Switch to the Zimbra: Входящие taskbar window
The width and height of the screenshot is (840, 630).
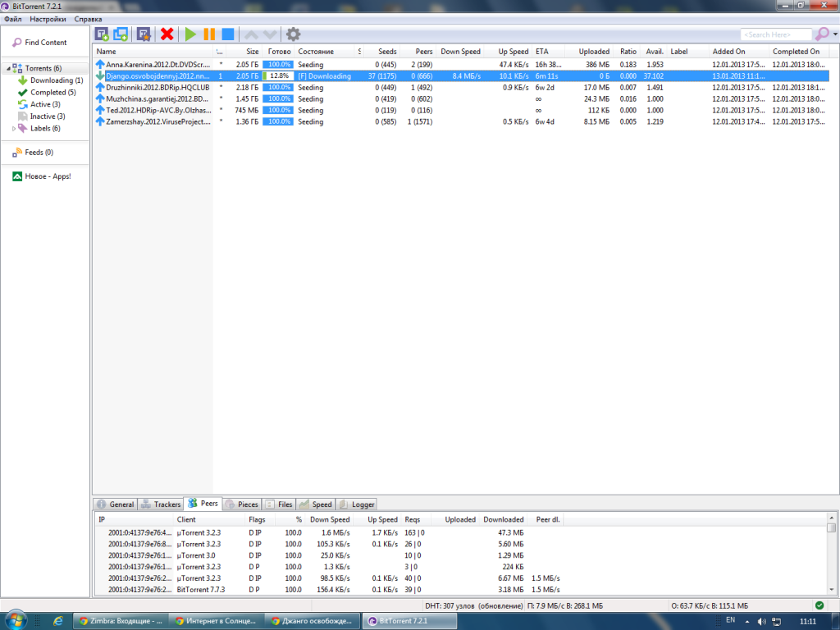pos(121,622)
